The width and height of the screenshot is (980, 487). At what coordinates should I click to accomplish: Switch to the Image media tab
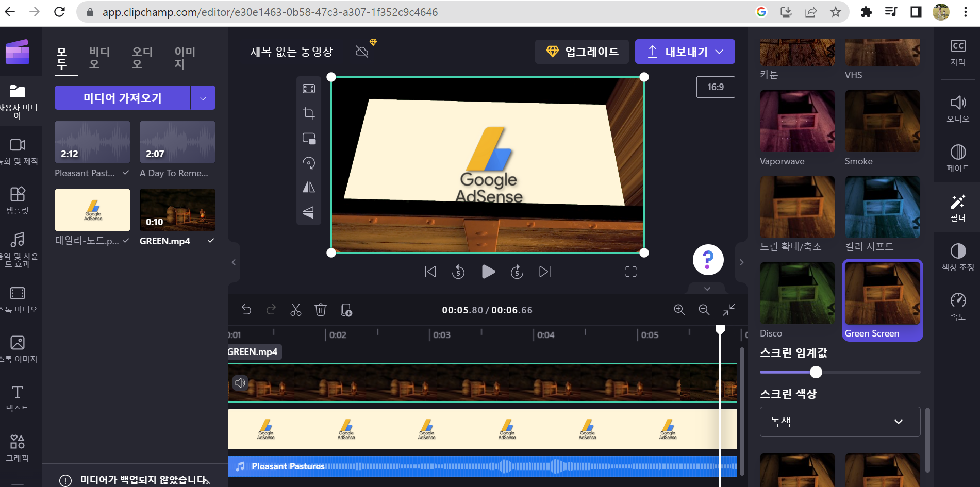[185, 58]
